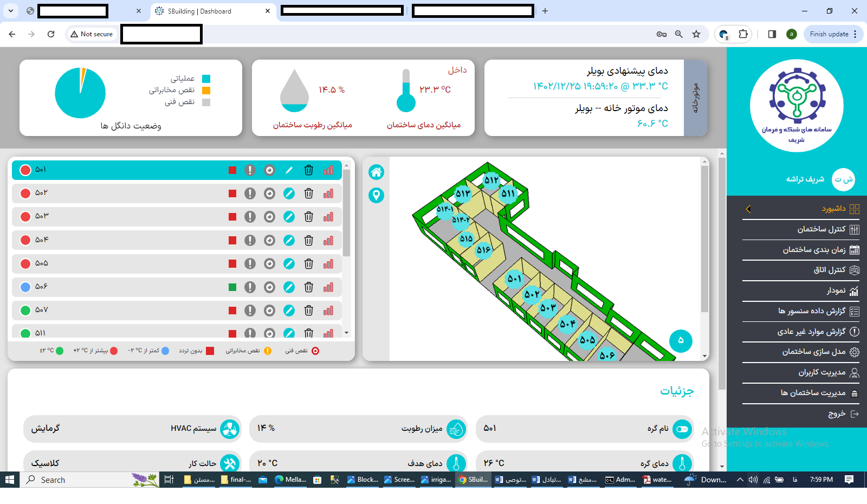The height and width of the screenshot is (504, 867).
Task: Click the green occupancy square for room 506
Action: coord(232,287)
